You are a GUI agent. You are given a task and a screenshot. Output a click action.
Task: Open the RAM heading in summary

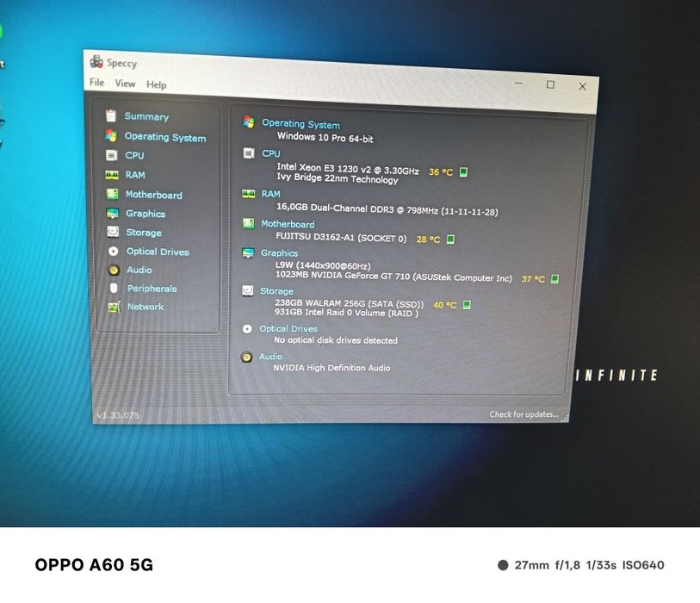click(x=271, y=194)
